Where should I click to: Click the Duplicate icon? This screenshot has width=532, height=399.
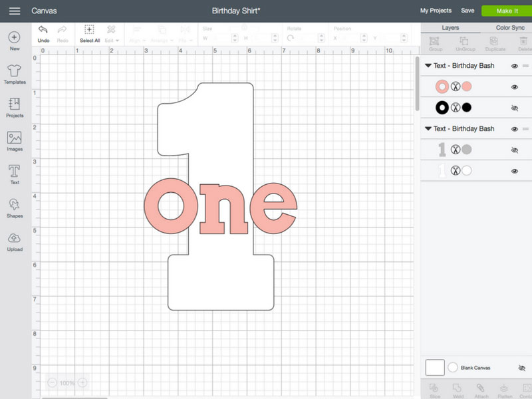(x=494, y=41)
